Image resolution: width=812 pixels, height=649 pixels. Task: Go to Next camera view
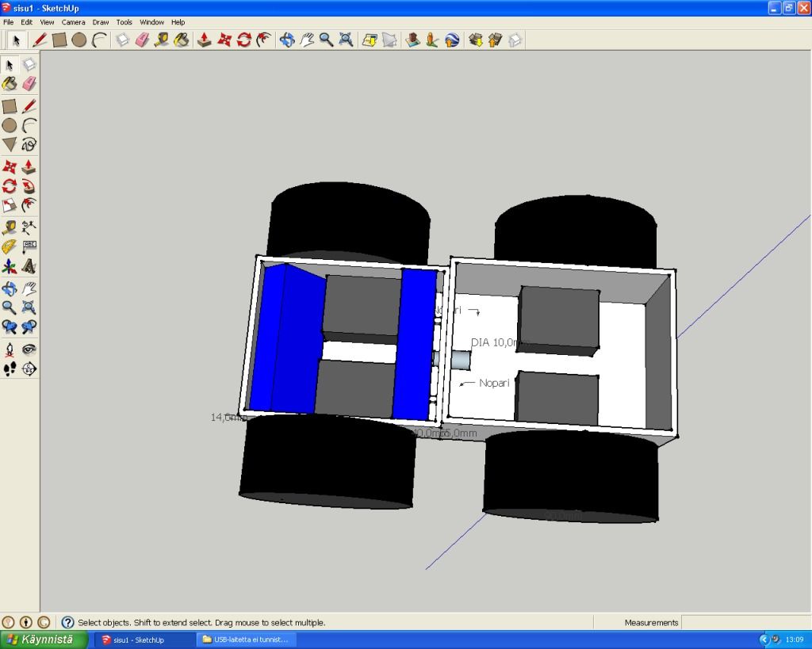[x=29, y=326]
